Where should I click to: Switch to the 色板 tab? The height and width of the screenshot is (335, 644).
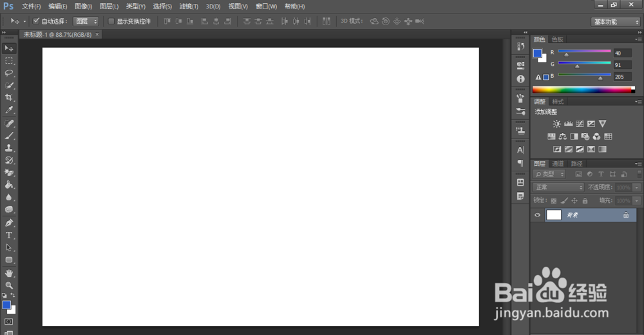557,39
